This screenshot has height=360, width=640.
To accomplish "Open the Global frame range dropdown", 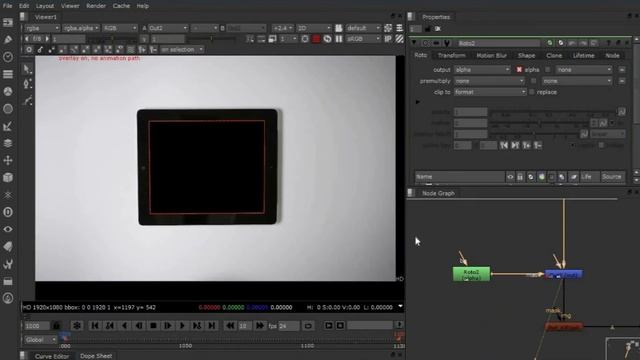I will pos(40,340).
